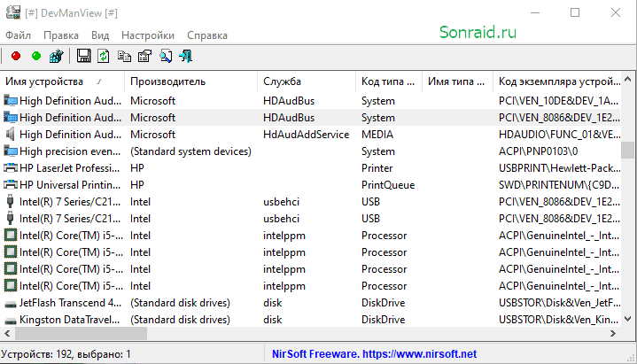This screenshot has width=637, height=364.
Task: Save selected items with the floppy disk icon
Action: coord(83,56)
